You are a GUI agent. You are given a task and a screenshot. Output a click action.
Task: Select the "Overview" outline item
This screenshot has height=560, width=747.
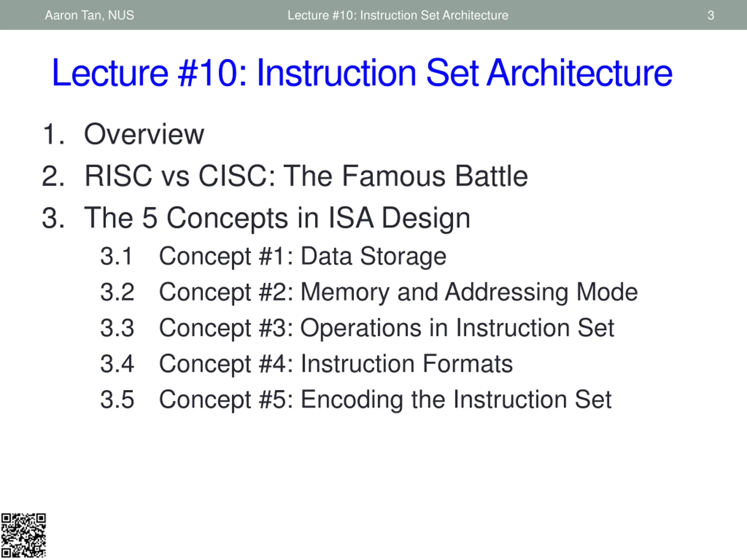[144, 134]
